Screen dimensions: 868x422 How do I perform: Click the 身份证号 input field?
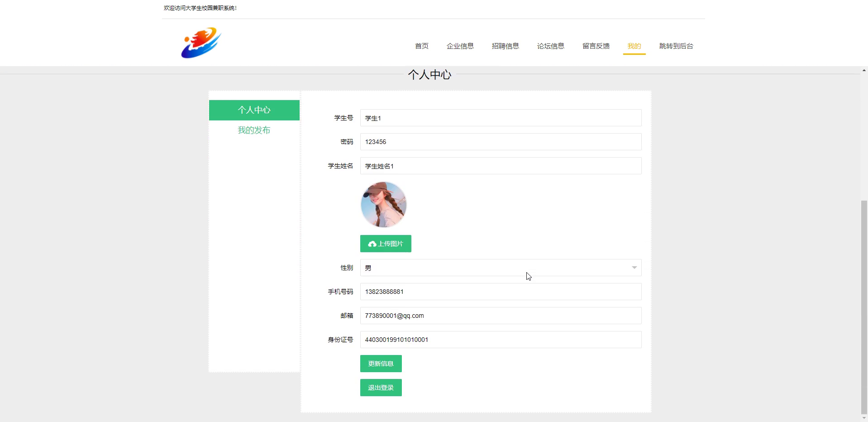(x=501, y=340)
